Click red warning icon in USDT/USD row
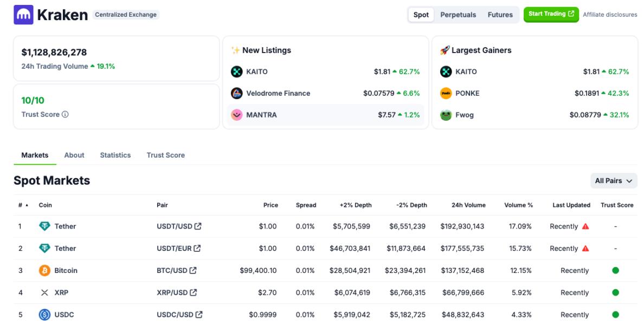Screen dimensions: 644x325 [x=585, y=226]
